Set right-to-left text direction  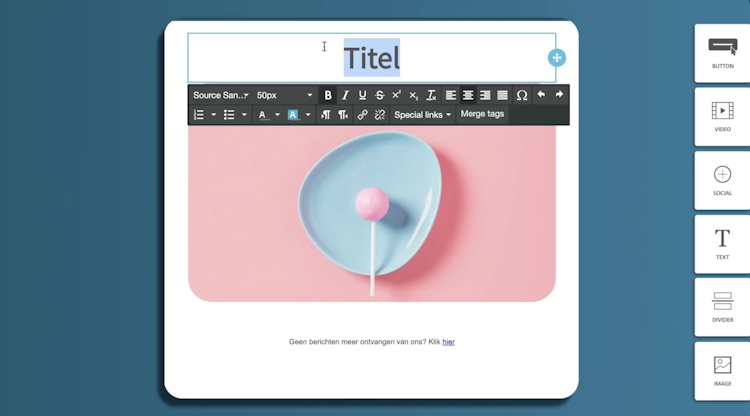[343, 115]
